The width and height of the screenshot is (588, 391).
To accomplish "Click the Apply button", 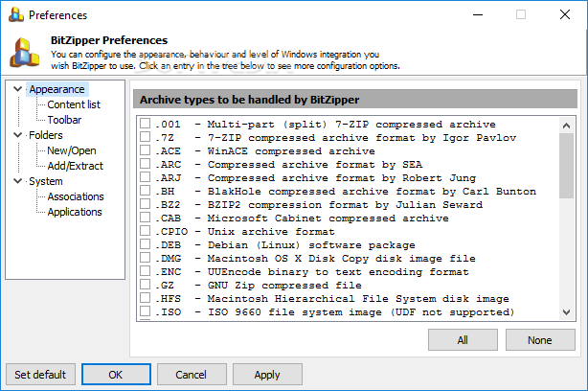I will 267,375.
